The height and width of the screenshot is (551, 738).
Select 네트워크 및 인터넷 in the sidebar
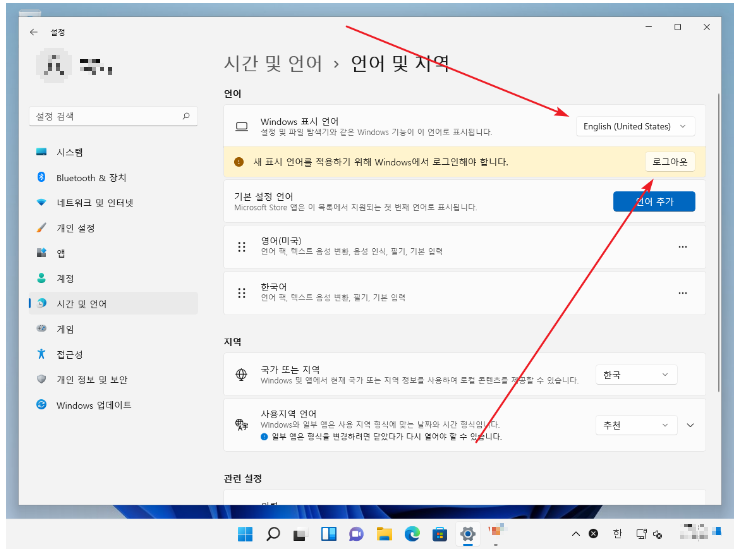click(113, 203)
